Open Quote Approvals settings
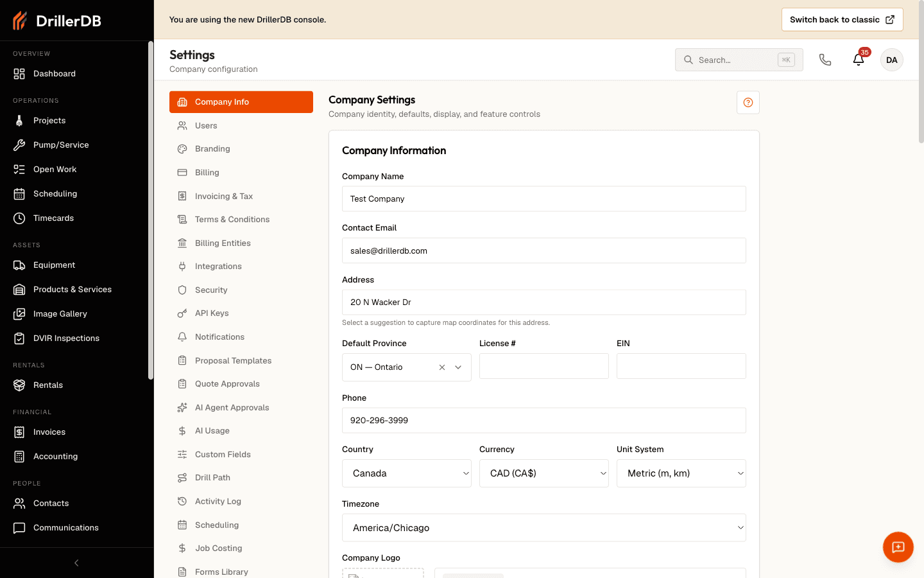924x578 pixels. [241, 384]
